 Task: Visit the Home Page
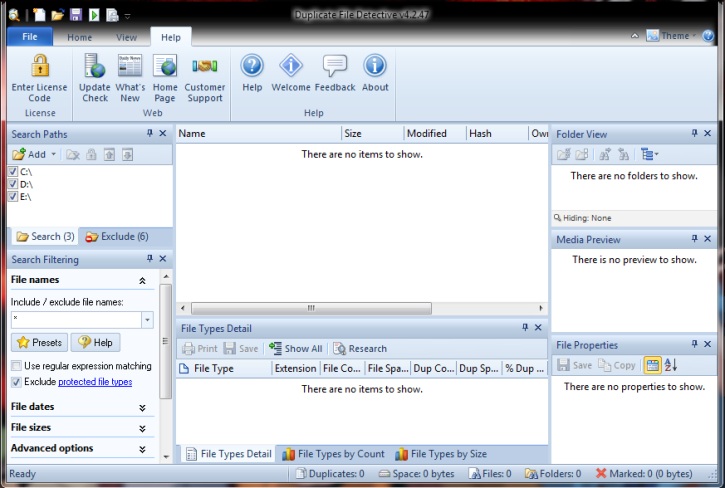tap(165, 78)
